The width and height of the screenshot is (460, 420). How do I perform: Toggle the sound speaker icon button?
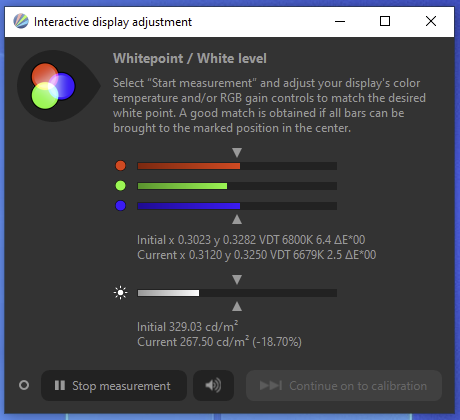coord(213,386)
